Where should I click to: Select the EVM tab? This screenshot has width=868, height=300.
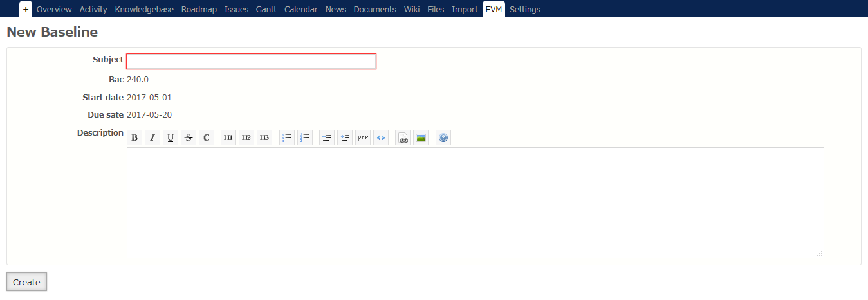pyautogui.click(x=494, y=9)
